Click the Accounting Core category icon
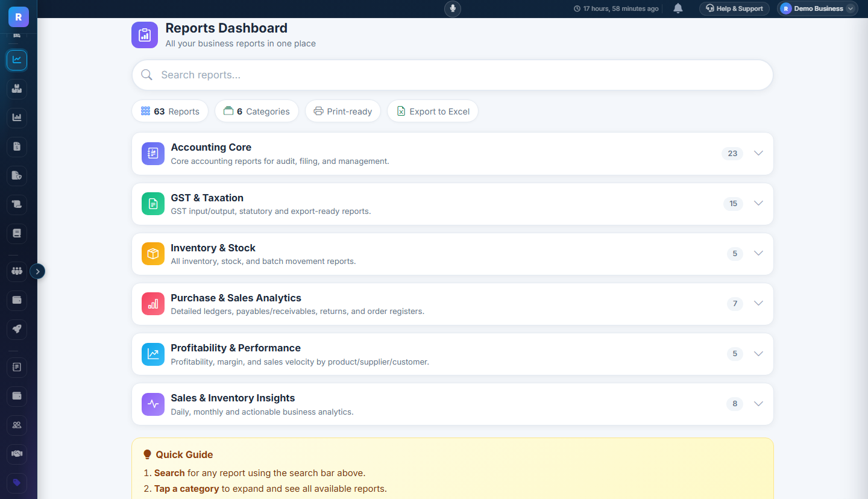Image resolution: width=868 pixels, height=499 pixels. 153,154
